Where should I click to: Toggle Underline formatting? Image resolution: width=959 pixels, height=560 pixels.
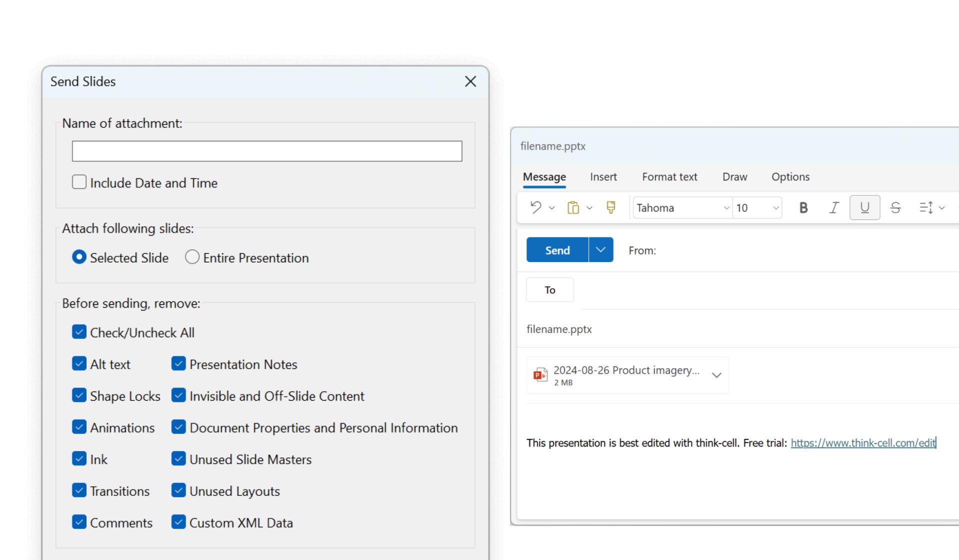[x=864, y=207]
